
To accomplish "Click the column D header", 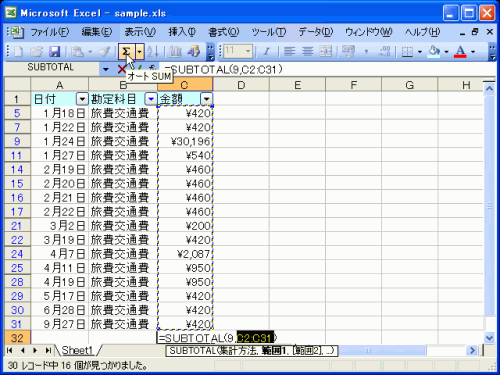I will coord(241,85).
